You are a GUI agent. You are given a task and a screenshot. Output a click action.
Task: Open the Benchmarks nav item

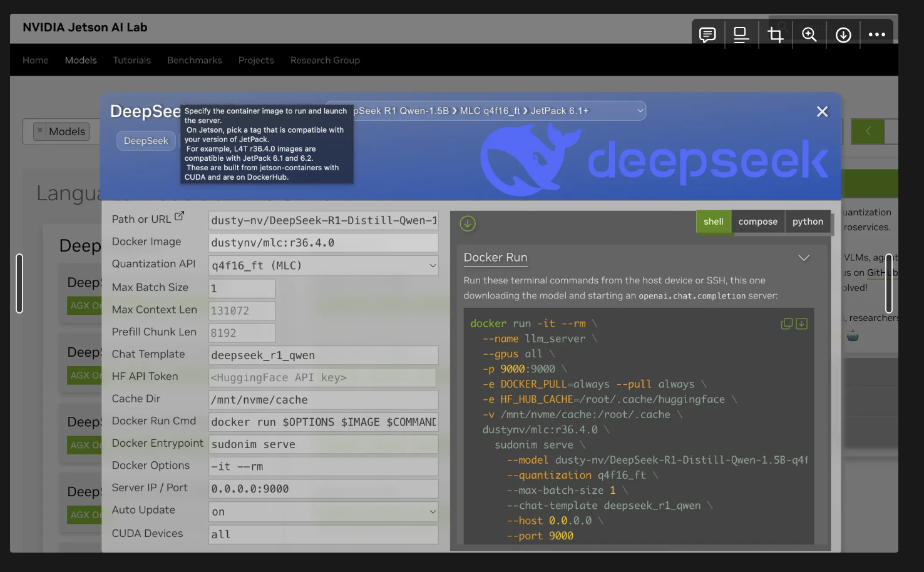pos(195,60)
